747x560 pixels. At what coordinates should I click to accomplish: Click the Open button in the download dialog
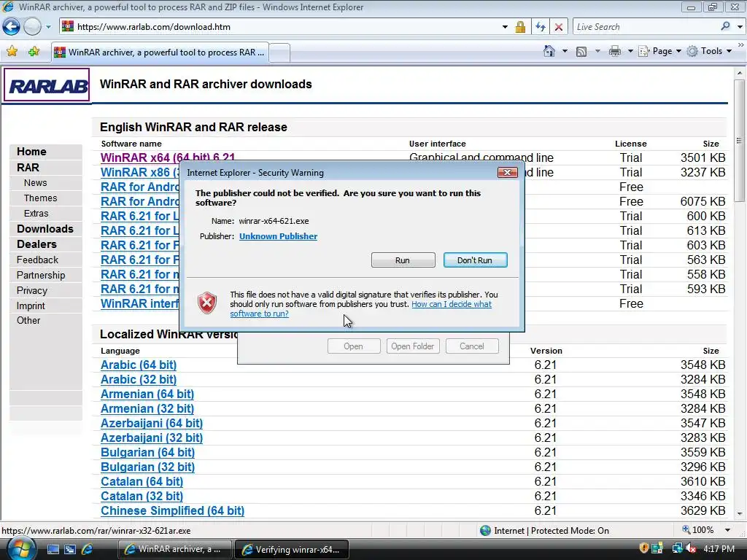coord(354,346)
